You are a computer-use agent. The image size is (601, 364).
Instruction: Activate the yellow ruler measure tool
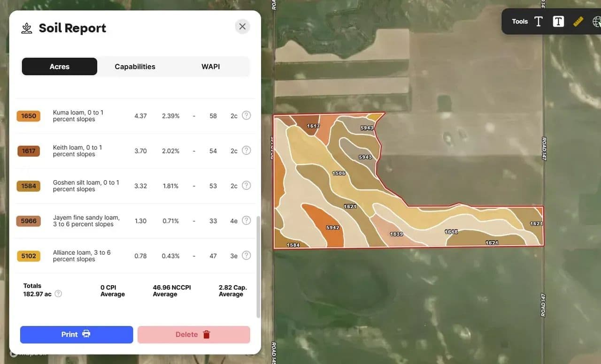[x=578, y=22]
